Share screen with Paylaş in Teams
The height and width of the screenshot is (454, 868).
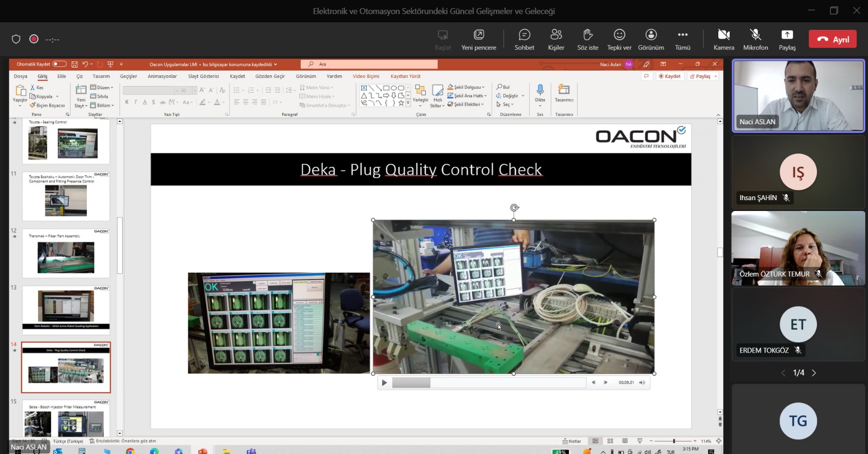(x=787, y=40)
